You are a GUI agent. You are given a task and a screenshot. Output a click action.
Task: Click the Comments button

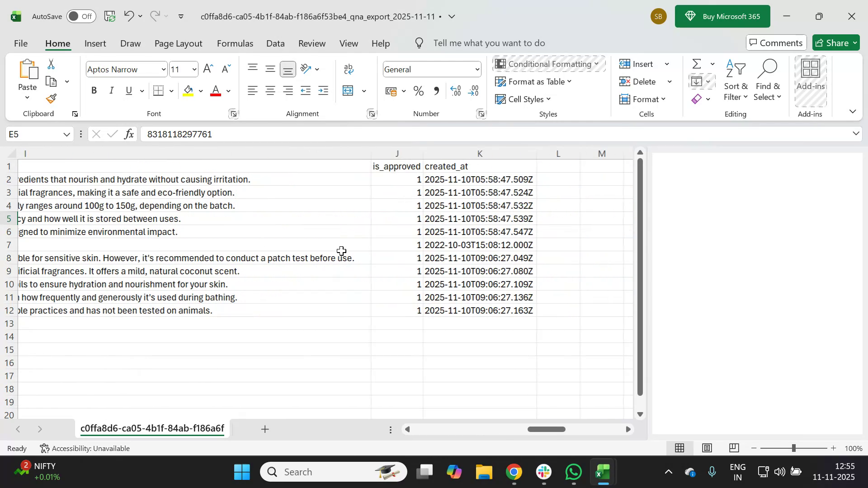point(776,42)
